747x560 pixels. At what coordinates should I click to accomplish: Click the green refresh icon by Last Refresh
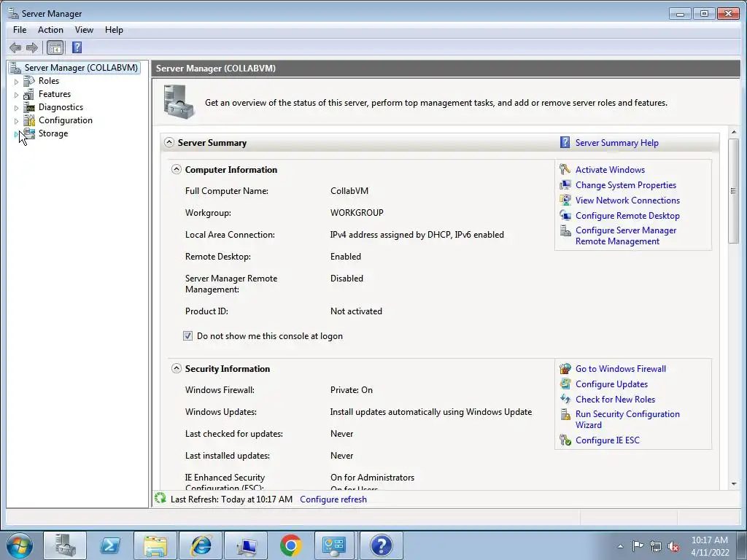[160, 499]
